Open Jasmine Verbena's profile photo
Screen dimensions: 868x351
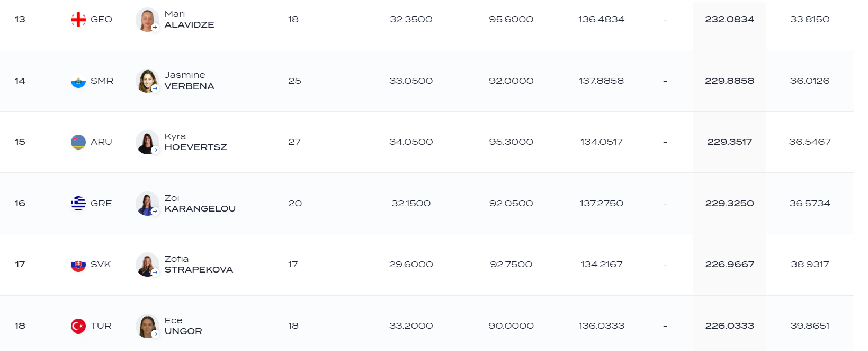coord(147,81)
